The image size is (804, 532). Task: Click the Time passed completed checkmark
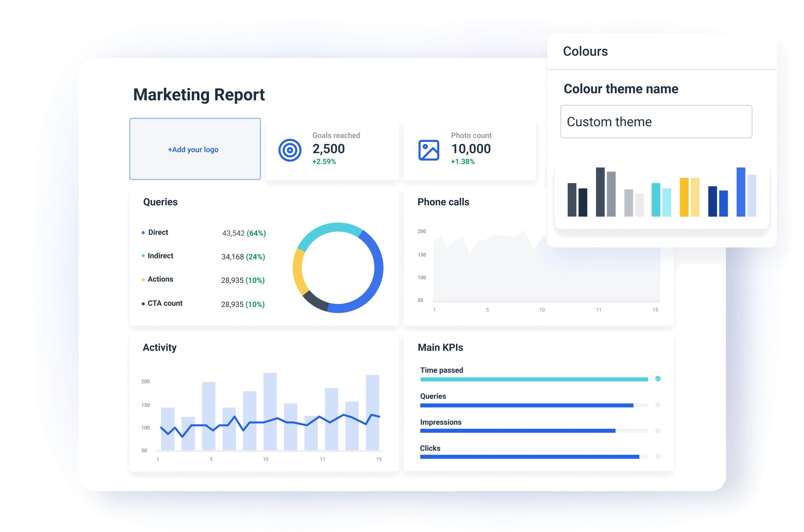tap(658, 379)
